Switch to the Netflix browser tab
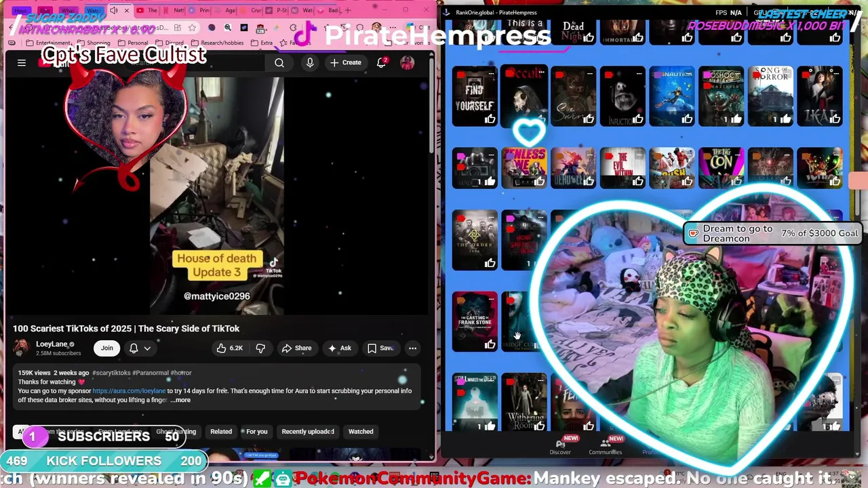Screen dimensions: 868x488 coord(174,11)
